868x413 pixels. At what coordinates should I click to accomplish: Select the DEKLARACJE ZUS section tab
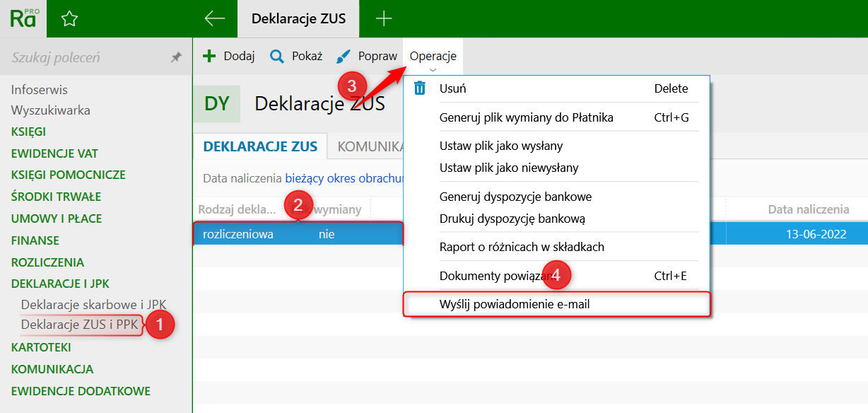(260, 147)
